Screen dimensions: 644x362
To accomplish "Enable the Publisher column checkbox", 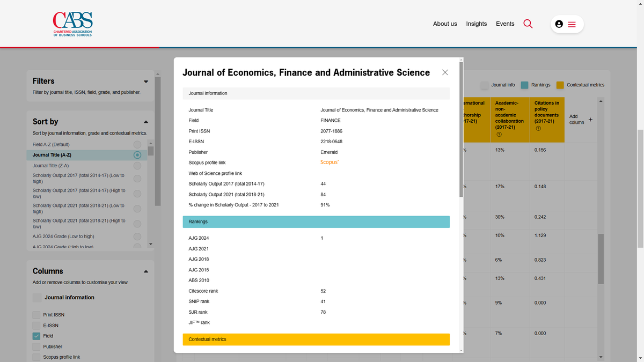I will click(x=36, y=347).
